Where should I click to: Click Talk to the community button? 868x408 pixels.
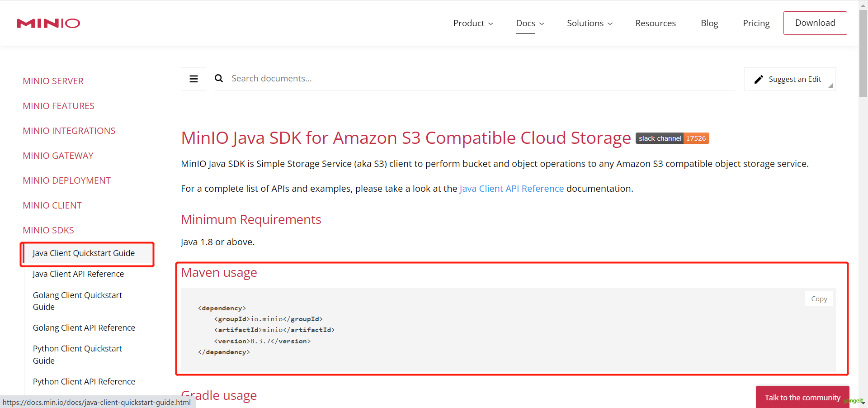(802, 397)
